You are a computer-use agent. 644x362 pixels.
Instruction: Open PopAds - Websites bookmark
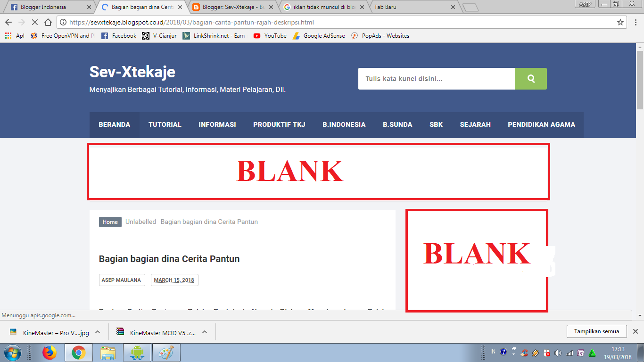tap(380, 35)
